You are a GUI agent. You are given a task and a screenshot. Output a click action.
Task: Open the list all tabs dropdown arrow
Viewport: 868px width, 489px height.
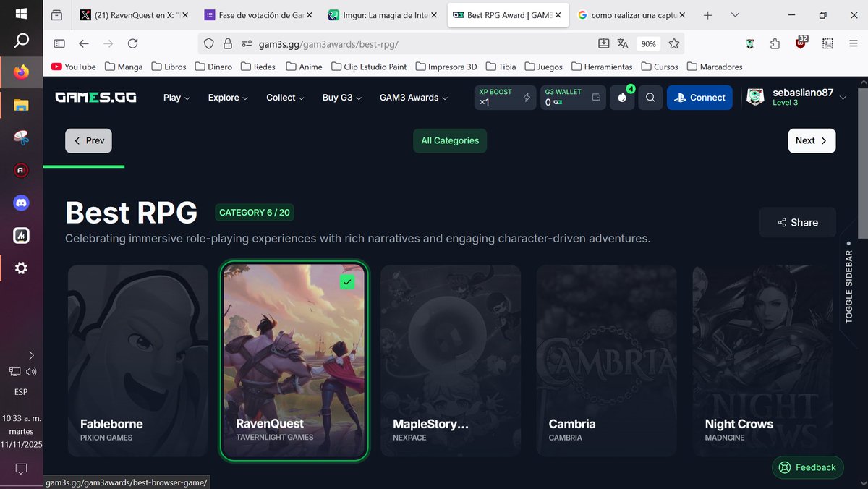(x=736, y=15)
